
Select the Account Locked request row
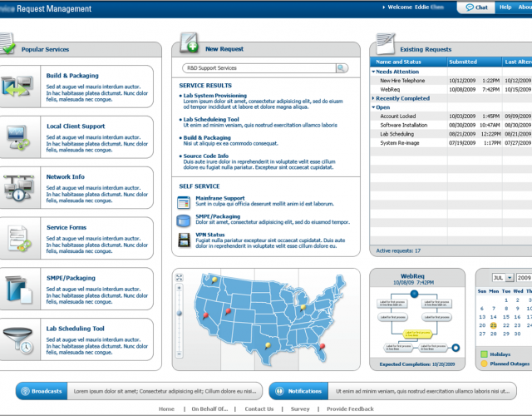451,116
